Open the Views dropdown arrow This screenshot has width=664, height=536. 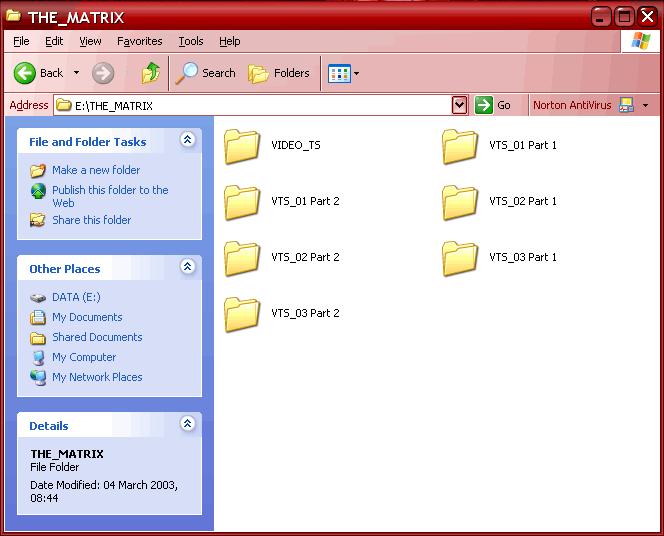point(357,74)
